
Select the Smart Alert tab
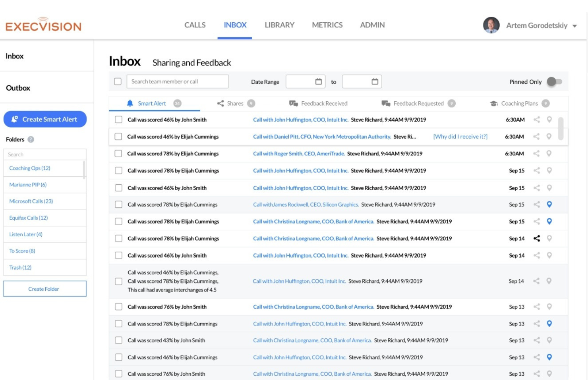154,103
